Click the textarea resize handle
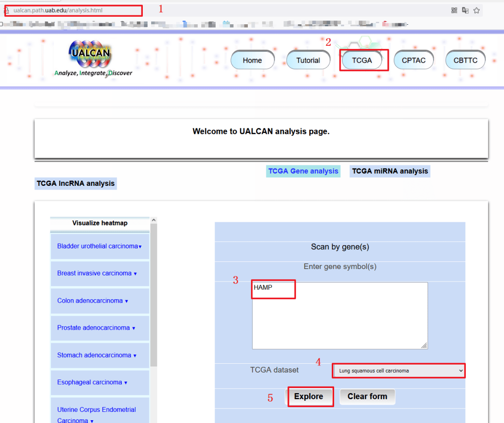The width and height of the screenshot is (504, 423). click(x=424, y=345)
